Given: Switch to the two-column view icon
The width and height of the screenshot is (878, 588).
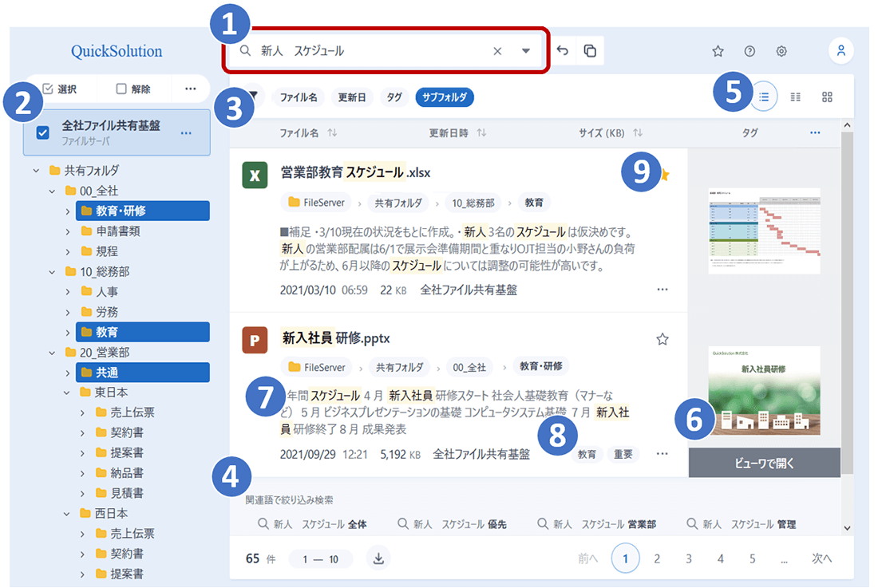Looking at the screenshot, I should (x=796, y=97).
